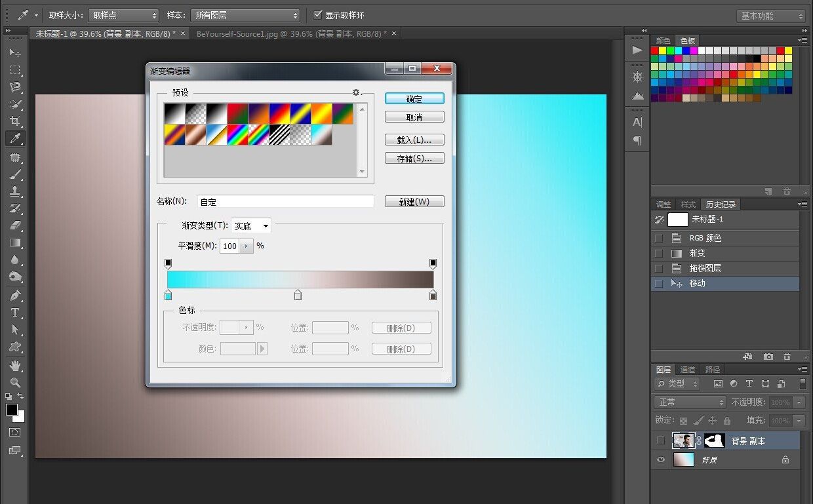Switch to 路径 panel tab
The height and width of the screenshot is (504, 813).
[713, 370]
